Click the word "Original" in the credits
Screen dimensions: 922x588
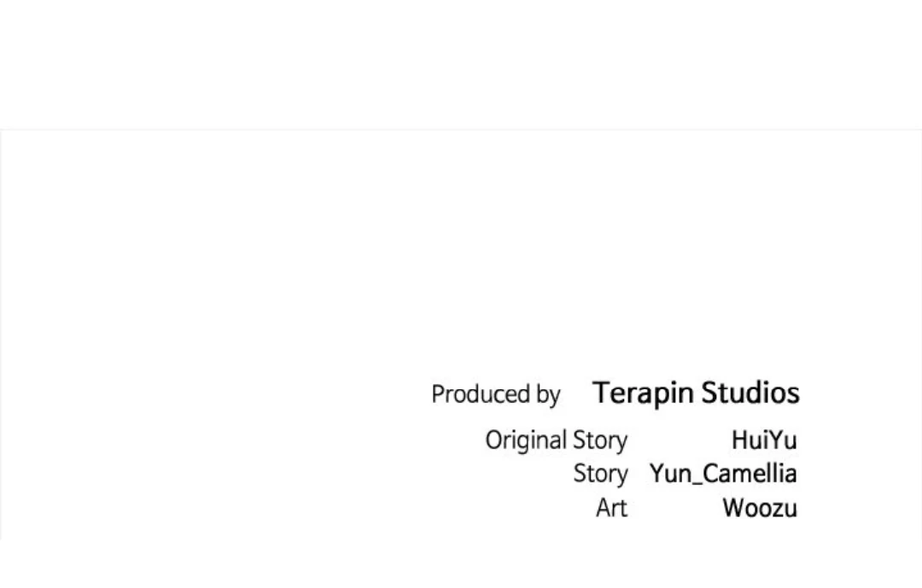point(526,440)
